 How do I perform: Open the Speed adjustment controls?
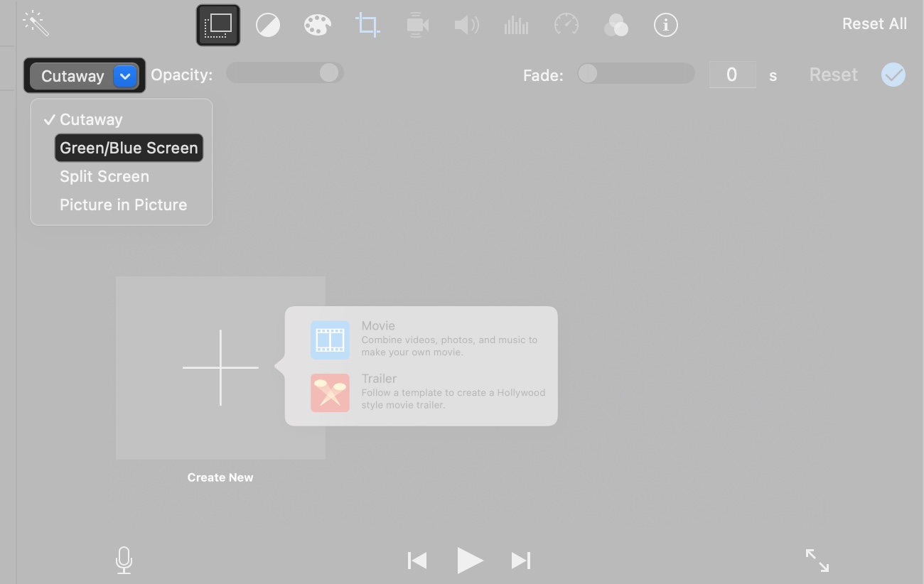(x=566, y=24)
